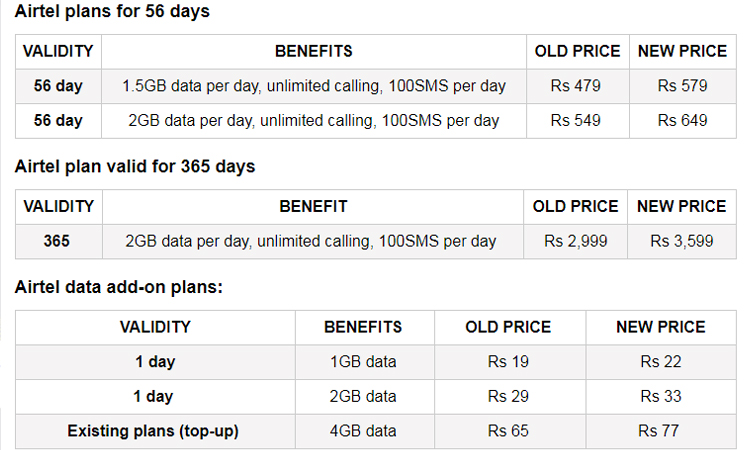
Task: Select the Rs 3,599 new price cell
Action: [x=682, y=241]
